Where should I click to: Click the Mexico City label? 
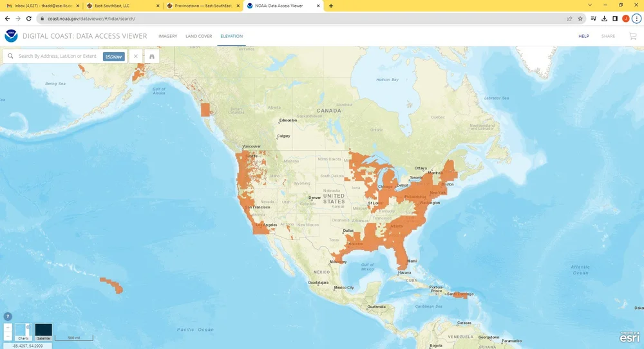[x=344, y=287]
